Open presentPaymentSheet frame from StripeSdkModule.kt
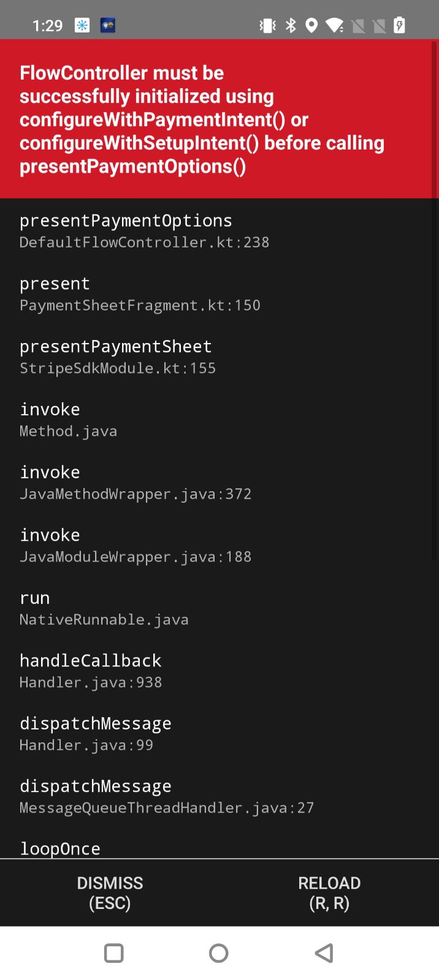 [116, 356]
